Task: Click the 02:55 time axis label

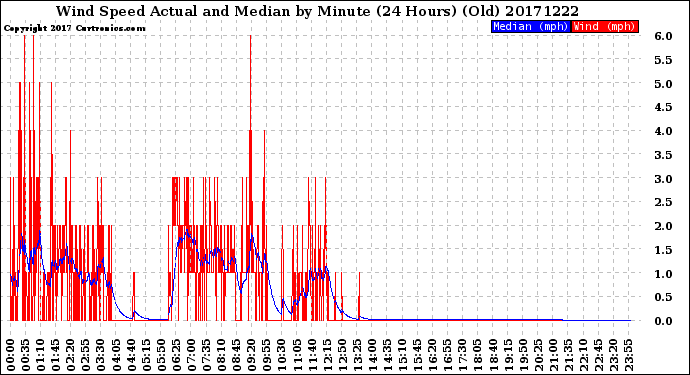Action: (86, 355)
